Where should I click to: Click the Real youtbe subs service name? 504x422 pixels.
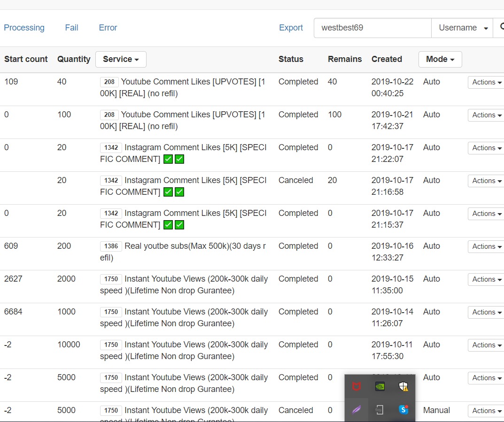(x=183, y=252)
